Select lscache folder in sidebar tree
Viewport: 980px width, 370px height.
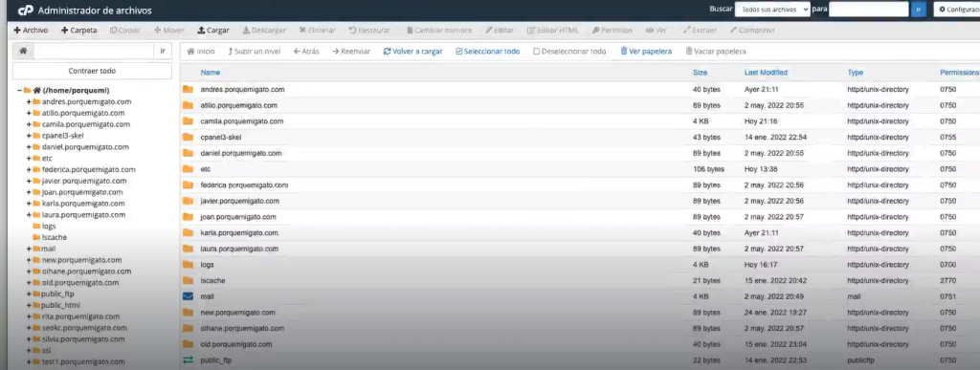point(55,237)
